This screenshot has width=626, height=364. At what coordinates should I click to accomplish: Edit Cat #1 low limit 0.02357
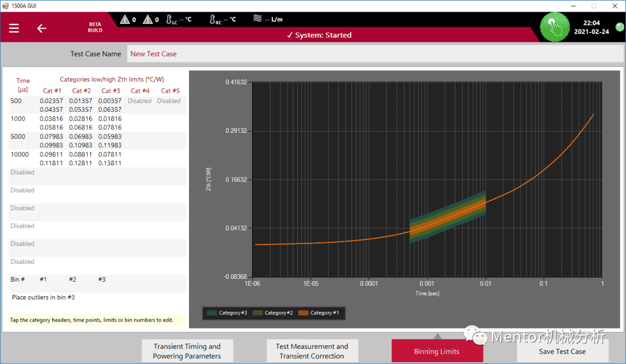click(x=51, y=101)
